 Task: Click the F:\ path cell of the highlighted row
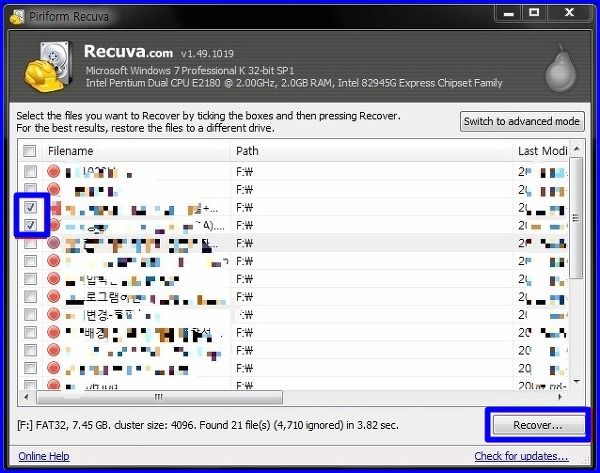245,243
